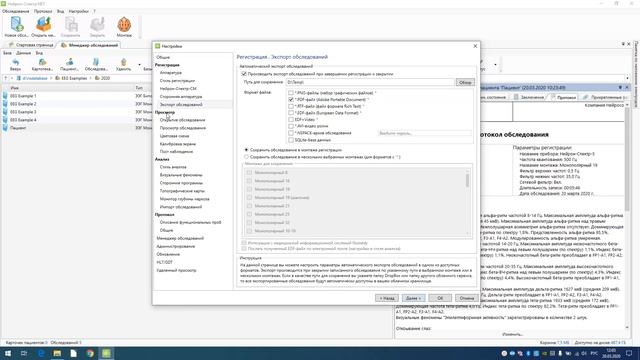The width and height of the screenshot is (640, 360).
Task: Expand the EEG Examples breadcrumb chevron
Action: (x=91, y=78)
